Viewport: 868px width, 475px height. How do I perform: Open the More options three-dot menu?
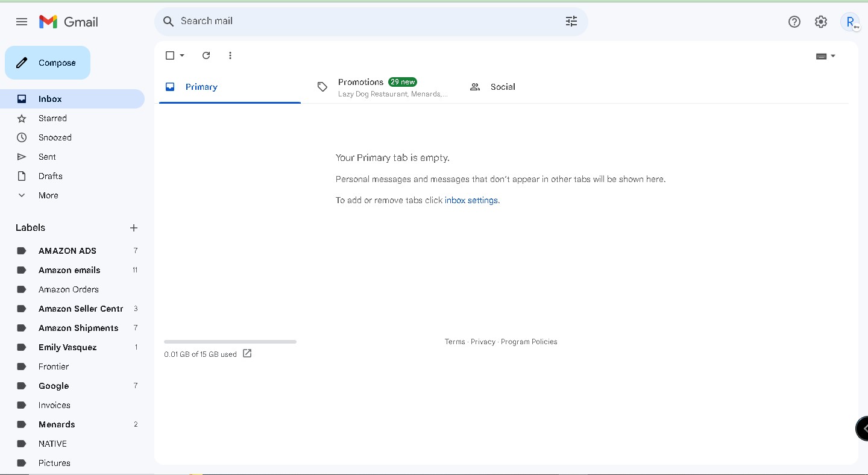[230, 55]
